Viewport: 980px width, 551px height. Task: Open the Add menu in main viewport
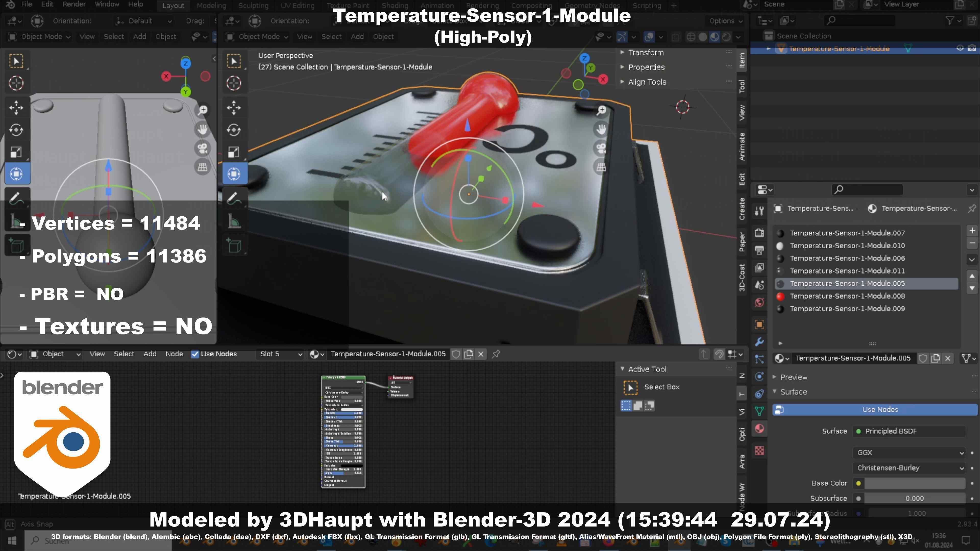(357, 37)
